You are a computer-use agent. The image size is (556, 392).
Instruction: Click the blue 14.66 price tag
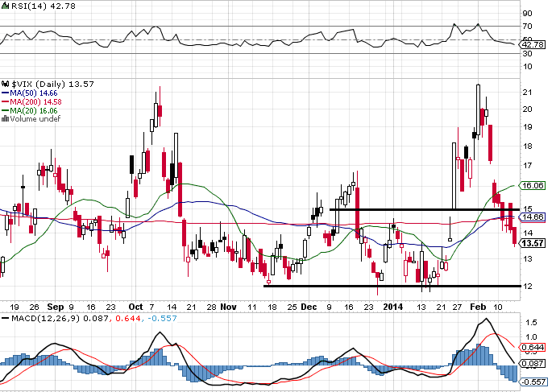pos(533,217)
